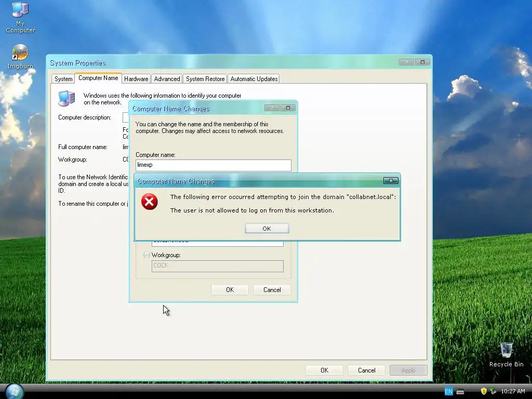This screenshot has width=532, height=399.
Task: Click the 'You can change the name' description text
Action: pos(210,128)
